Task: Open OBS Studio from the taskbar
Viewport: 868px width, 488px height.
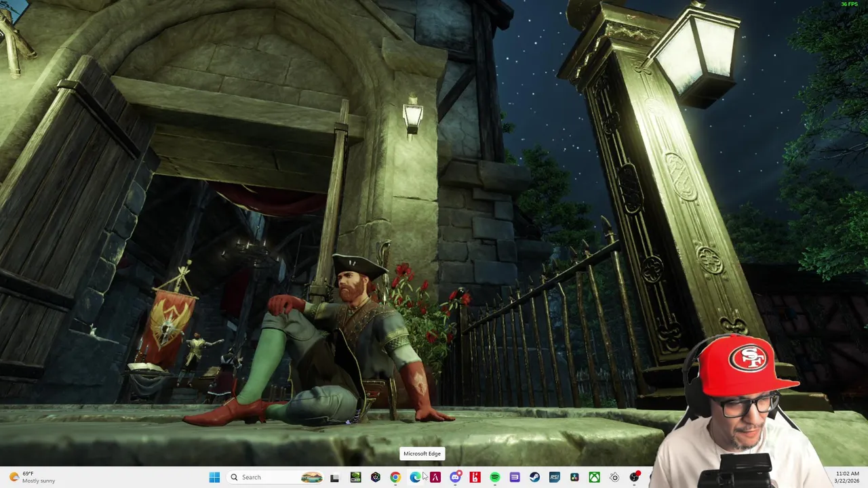Action: point(635,477)
